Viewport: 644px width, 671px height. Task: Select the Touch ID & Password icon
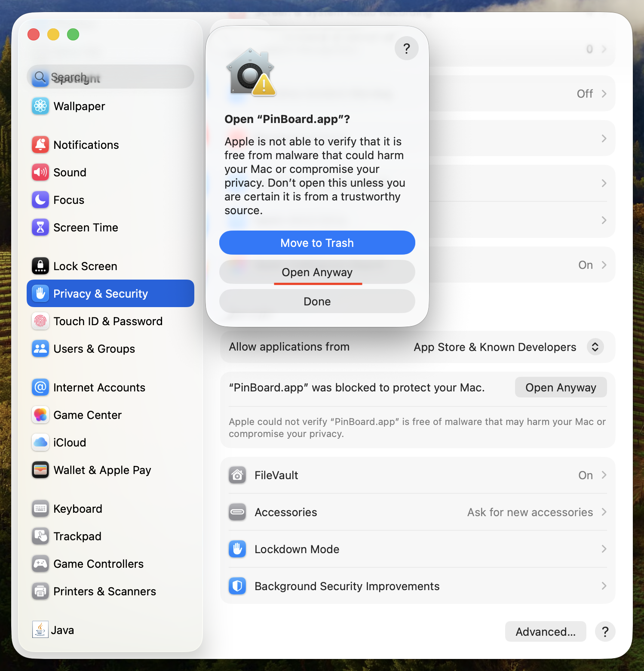[x=40, y=321]
